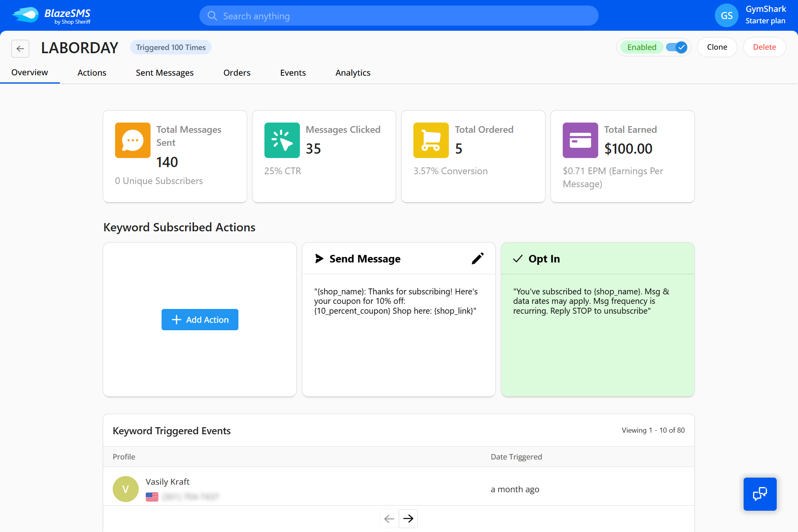Click the search magnifier icon
798x532 pixels.
tap(212, 16)
